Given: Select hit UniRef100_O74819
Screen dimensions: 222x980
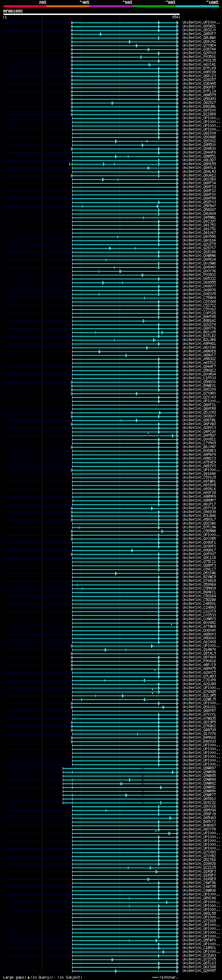Looking at the screenshot, I should (x=199, y=581).
